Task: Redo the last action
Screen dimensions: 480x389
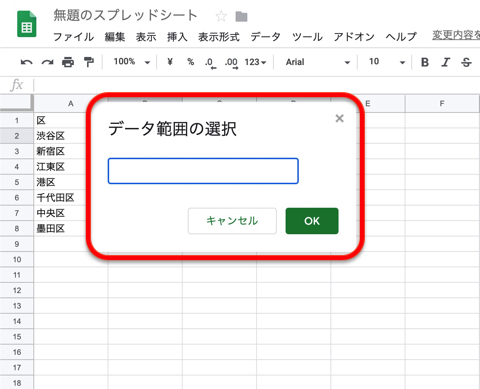Action: (48, 62)
